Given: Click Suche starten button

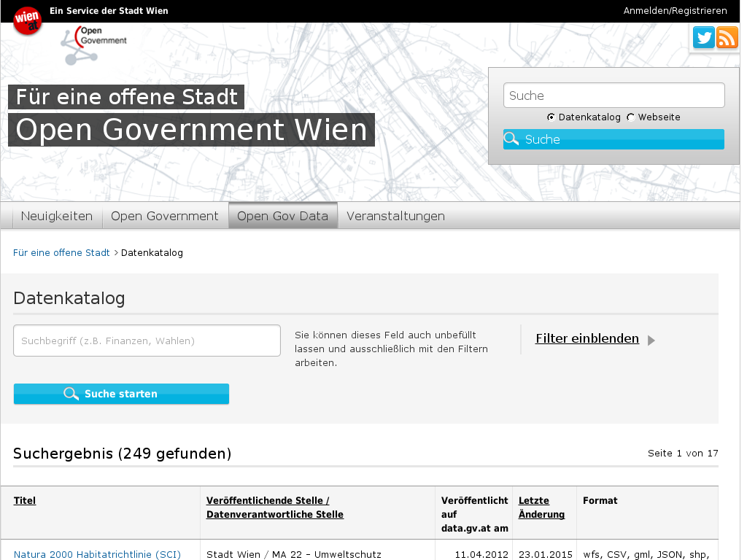Looking at the screenshot, I should 121,394.
